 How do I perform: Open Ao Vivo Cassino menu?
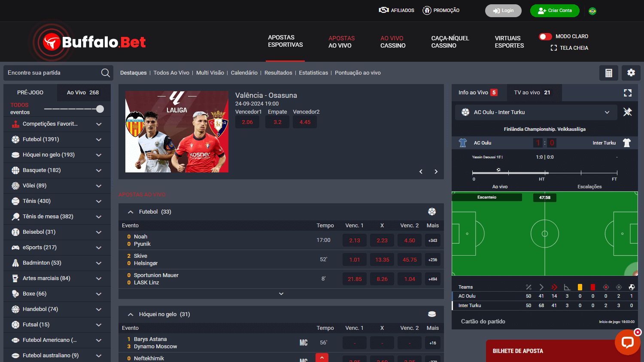(x=393, y=42)
